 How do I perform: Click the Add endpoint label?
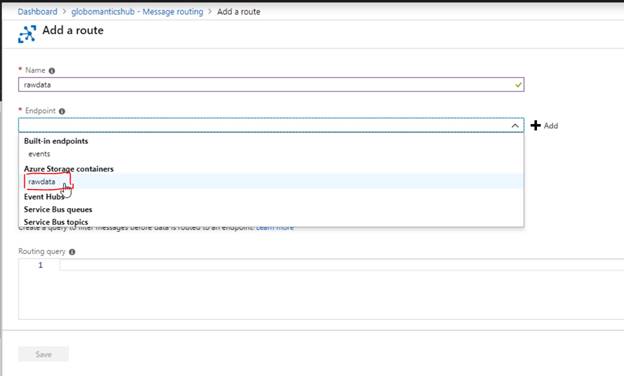click(x=551, y=126)
